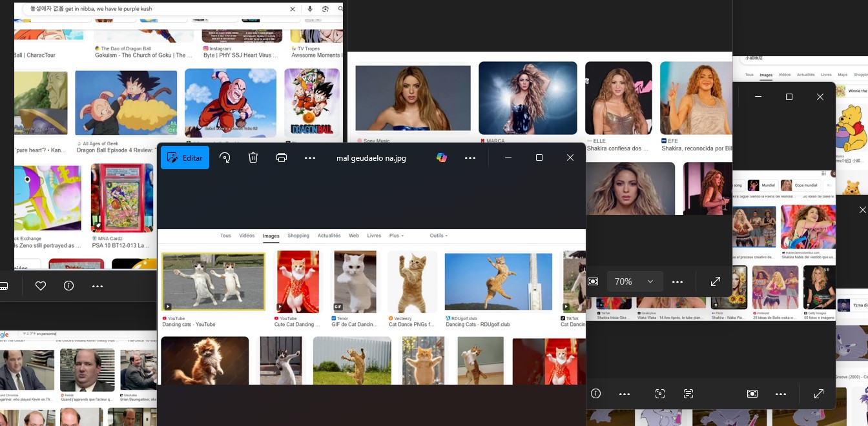Image resolution: width=868 pixels, height=426 pixels.
Task: Switch to the Tous tab above cat images
Action: tap(225, 236)
